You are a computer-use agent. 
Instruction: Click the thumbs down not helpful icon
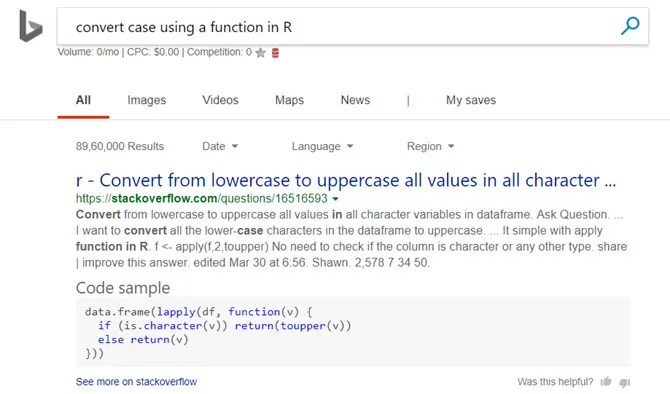coord(625,382)
